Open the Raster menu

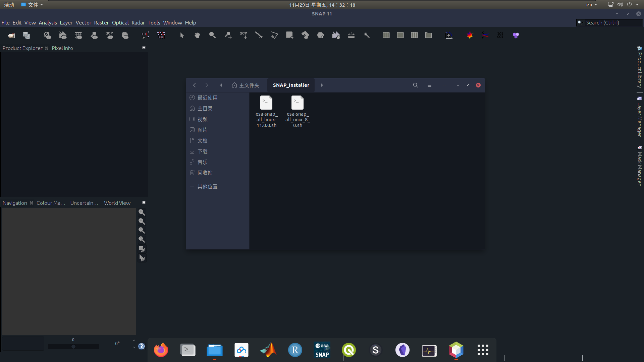[101, 23]
